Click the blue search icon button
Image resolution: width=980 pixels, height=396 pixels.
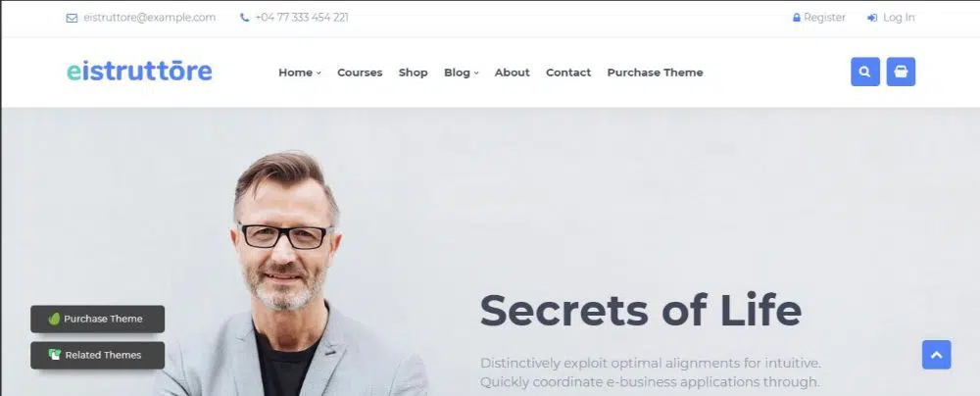pyautogui.click(x=865, y=72)
